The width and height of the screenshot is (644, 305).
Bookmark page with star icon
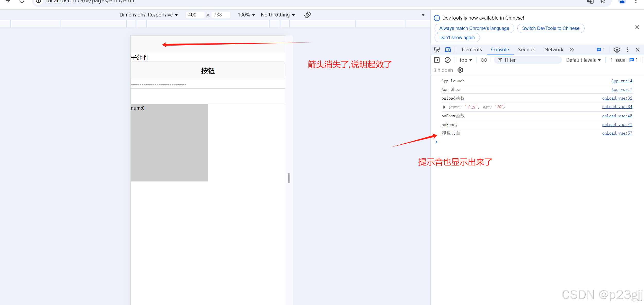pos(603,2)
